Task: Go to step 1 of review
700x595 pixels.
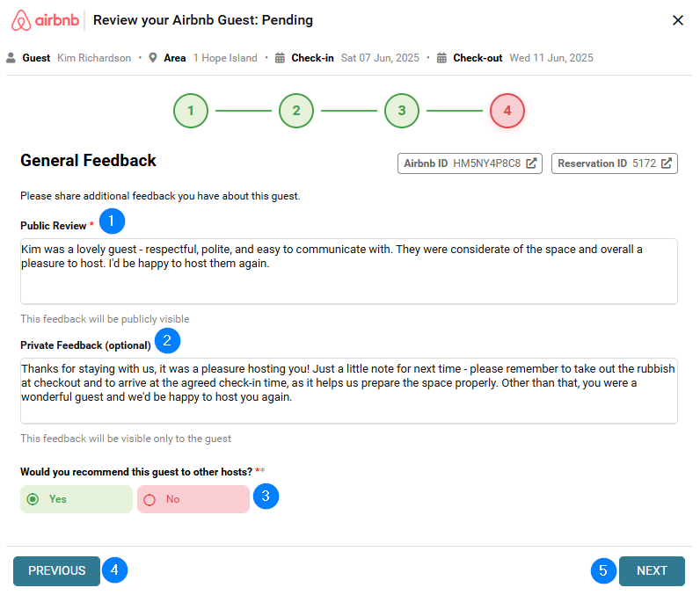Action: point(191,111)
